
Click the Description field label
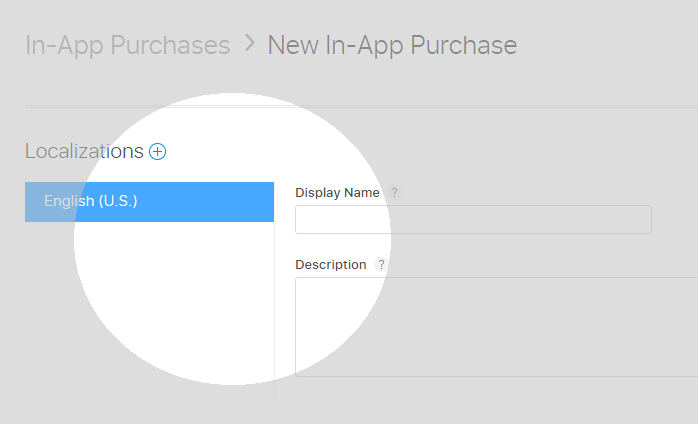330,265
